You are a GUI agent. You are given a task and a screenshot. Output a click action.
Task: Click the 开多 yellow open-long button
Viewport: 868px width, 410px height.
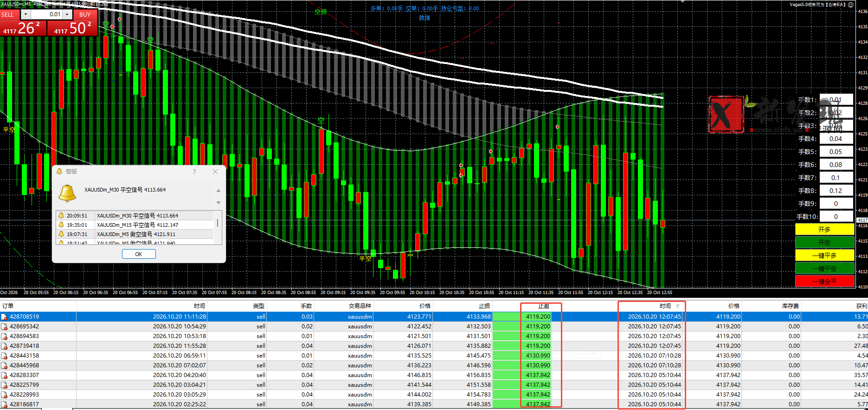[824, 230]
